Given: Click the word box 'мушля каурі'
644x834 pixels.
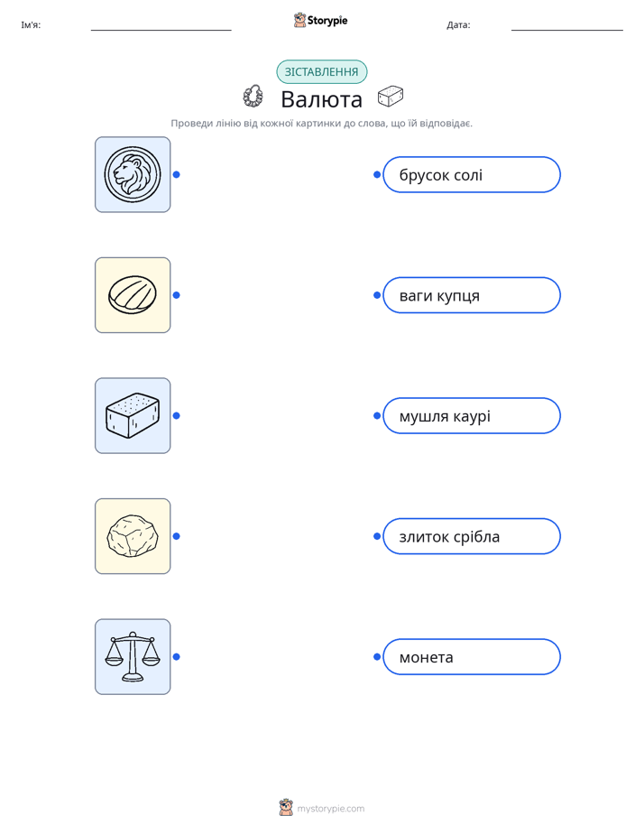Looking at the screenshot, I should coord(472,415).
